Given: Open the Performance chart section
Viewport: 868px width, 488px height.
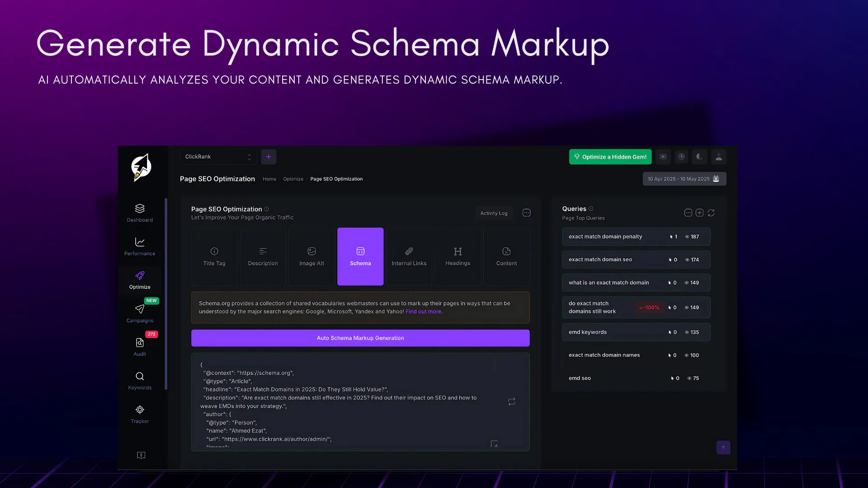Looking at the screenshot, I should click(140, 247).
